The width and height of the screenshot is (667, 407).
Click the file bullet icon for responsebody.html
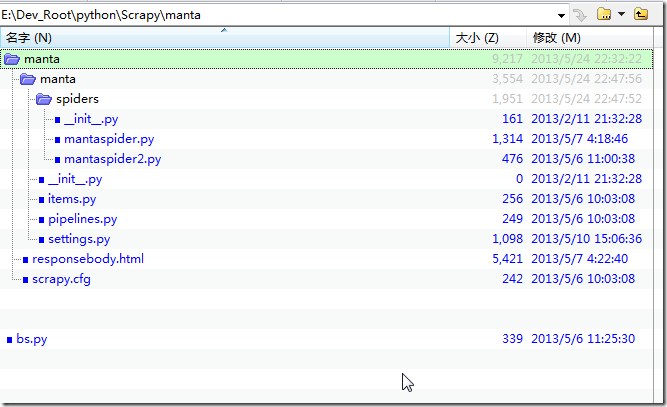(x=26, y=260)
